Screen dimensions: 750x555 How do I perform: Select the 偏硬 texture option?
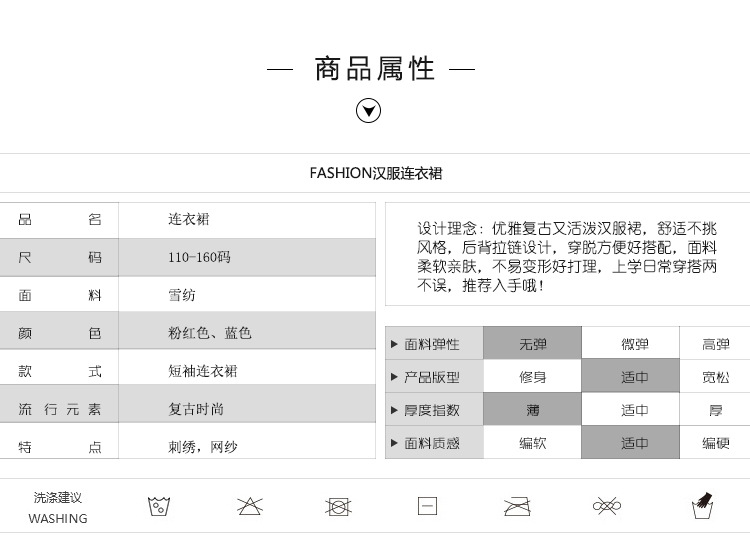715,443
